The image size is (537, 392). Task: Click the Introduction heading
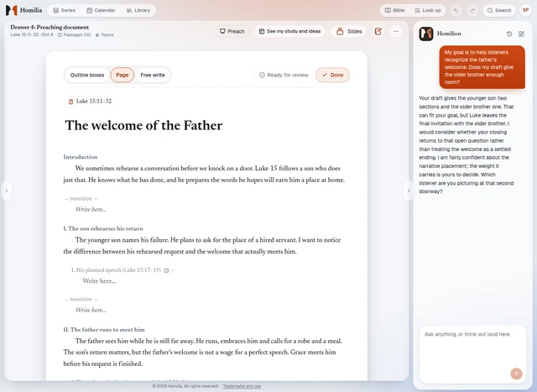click(x=81, y=157)
